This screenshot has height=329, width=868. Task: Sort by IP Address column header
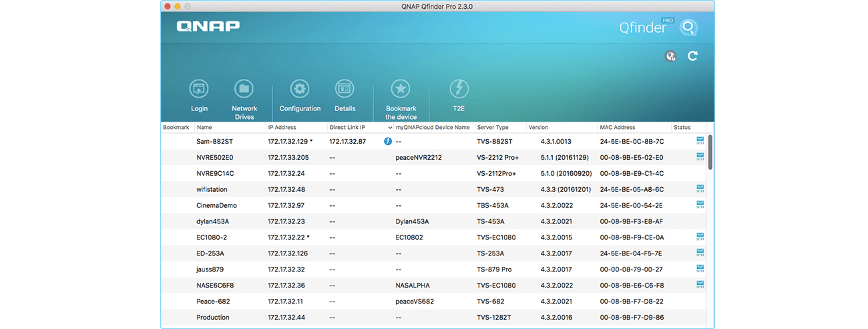tap(296, 127)
